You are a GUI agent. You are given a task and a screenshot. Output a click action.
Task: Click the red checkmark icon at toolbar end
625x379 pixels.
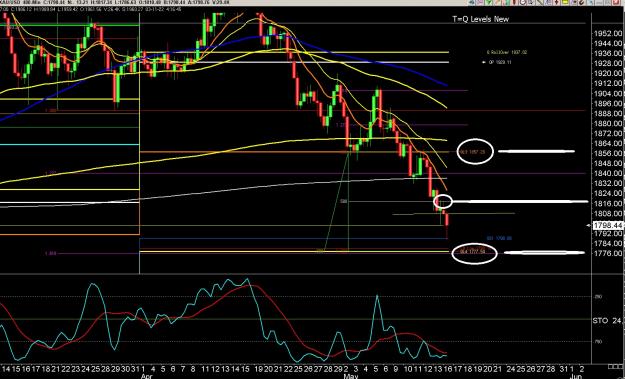pos(616,2)
